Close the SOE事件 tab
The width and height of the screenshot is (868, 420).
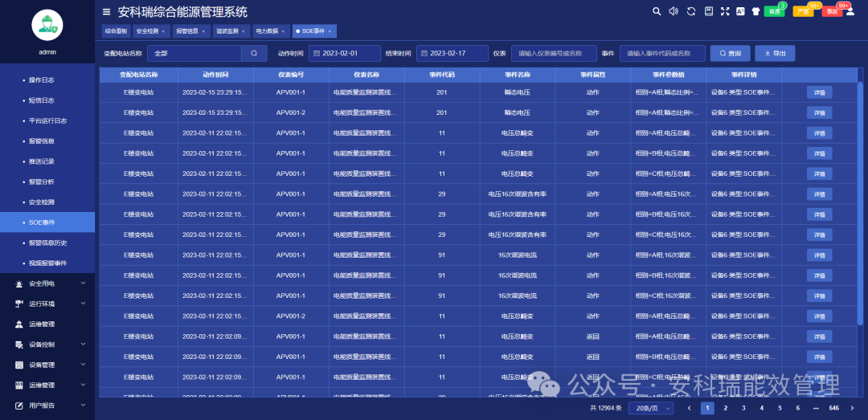[x=330, y=31]
